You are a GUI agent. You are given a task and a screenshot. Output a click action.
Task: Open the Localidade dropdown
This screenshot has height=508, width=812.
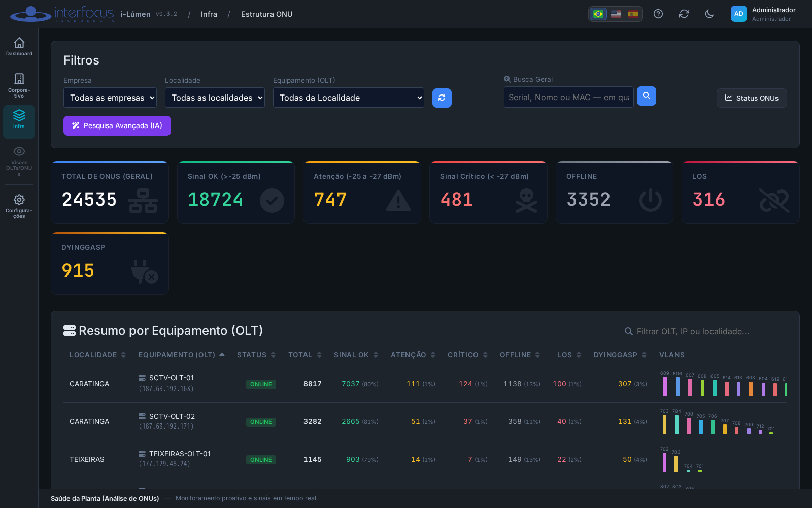(215, 98)
